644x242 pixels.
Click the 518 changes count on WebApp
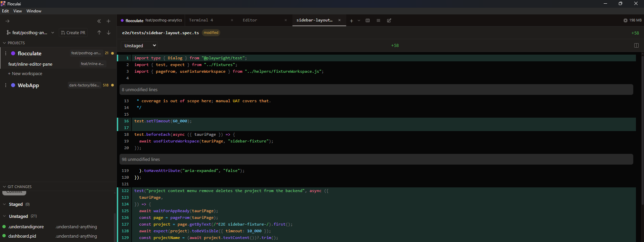(106, 85)
